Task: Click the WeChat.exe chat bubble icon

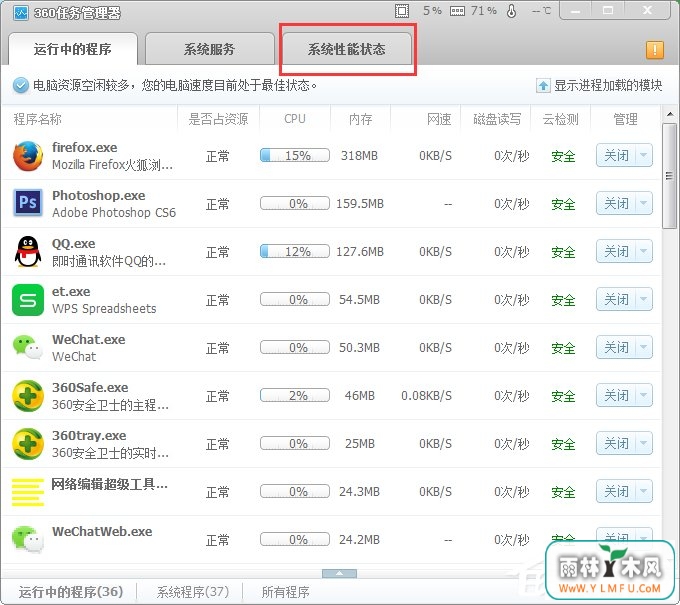Action: click(x=28, y=347)
